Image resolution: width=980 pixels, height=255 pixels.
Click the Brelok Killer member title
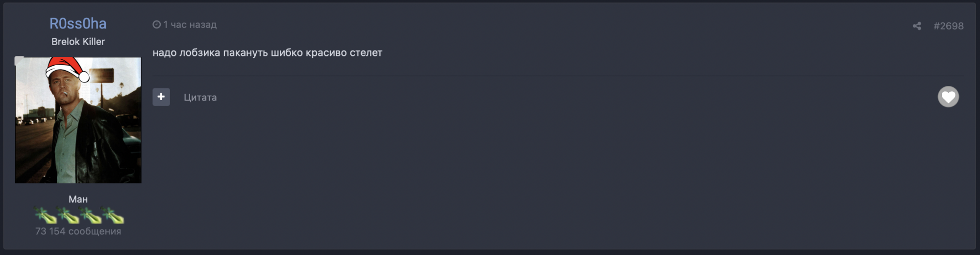click(x=78, y=42)
